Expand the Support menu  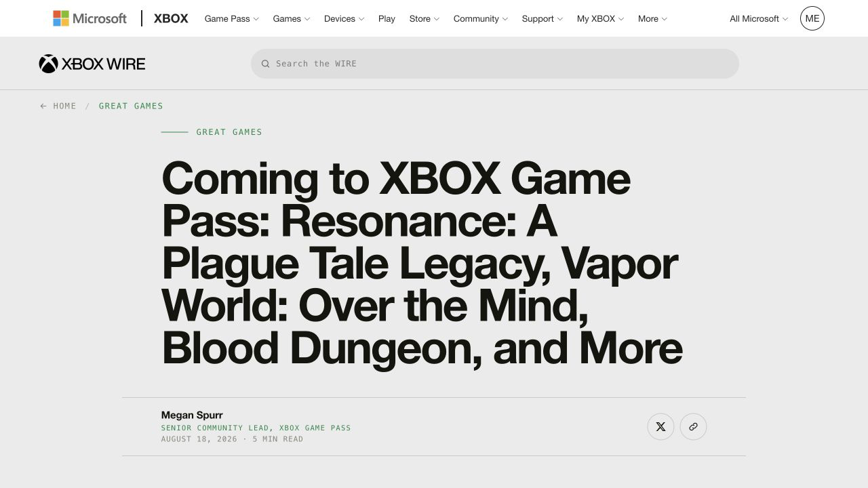[x=542, y=18]
